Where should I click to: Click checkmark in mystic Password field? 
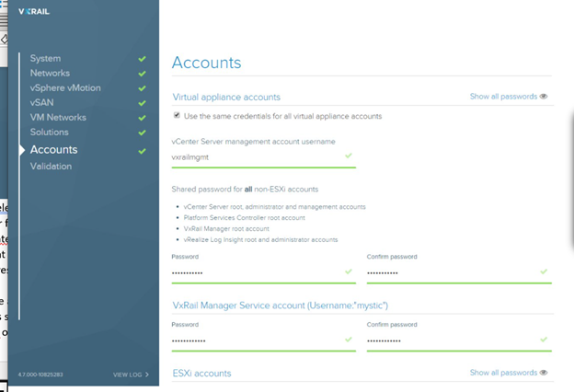click(349, 340)
